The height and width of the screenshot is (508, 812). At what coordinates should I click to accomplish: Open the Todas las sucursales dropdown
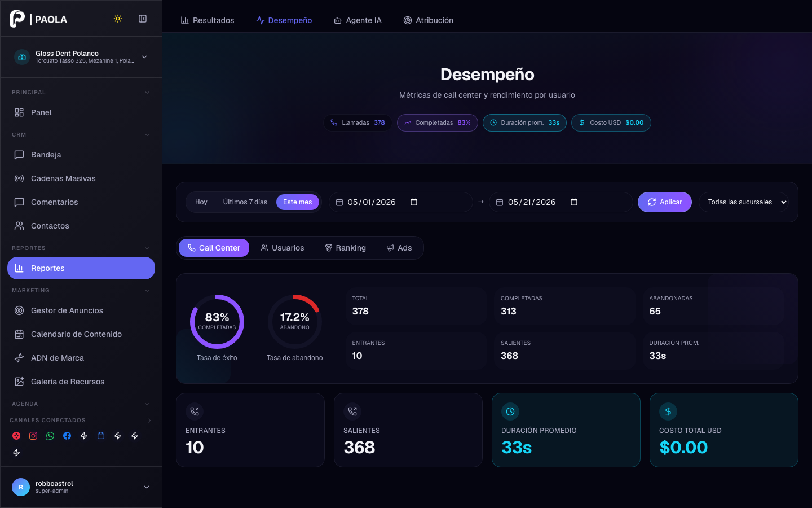coord(744,202)
